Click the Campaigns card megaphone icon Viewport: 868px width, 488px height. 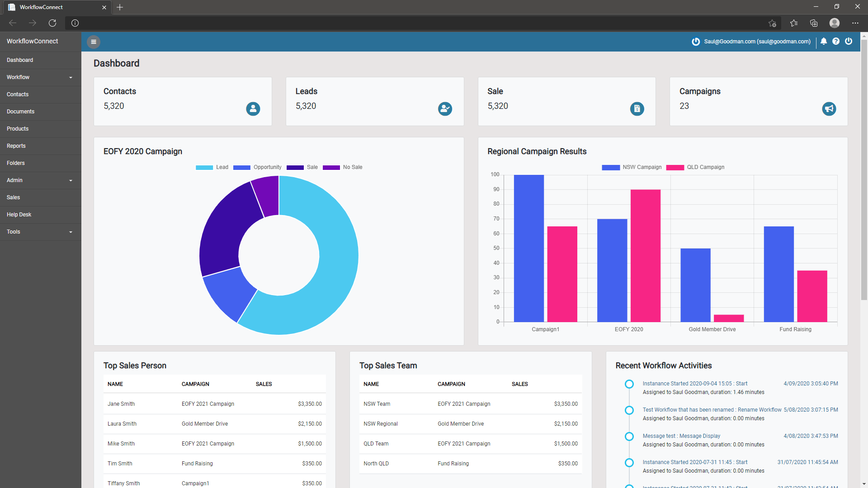click(829, 108)
